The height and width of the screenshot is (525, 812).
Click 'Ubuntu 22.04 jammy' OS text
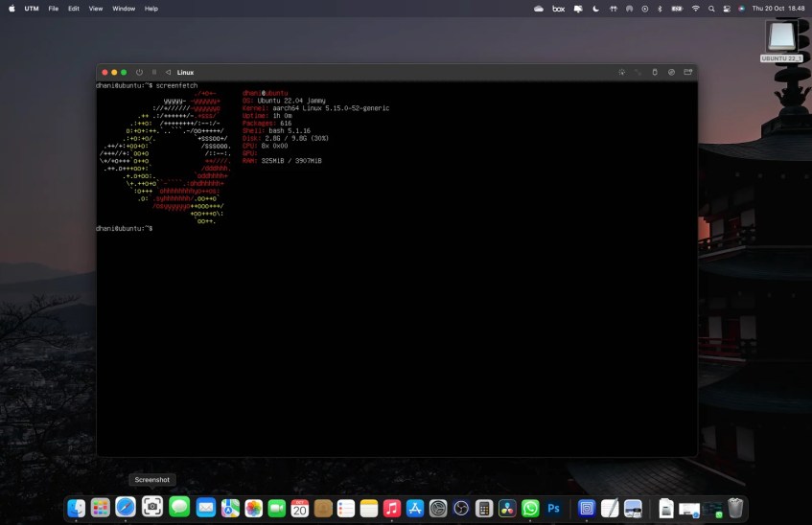point(291,101)
